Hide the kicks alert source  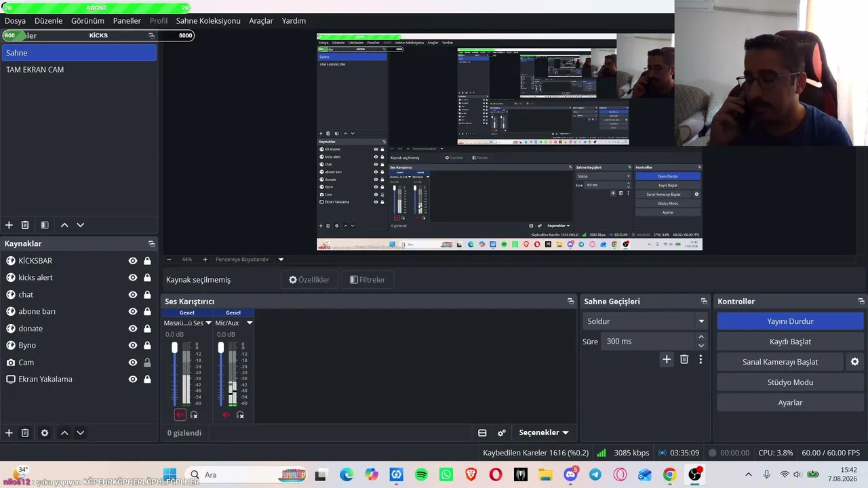click(133, 278)
